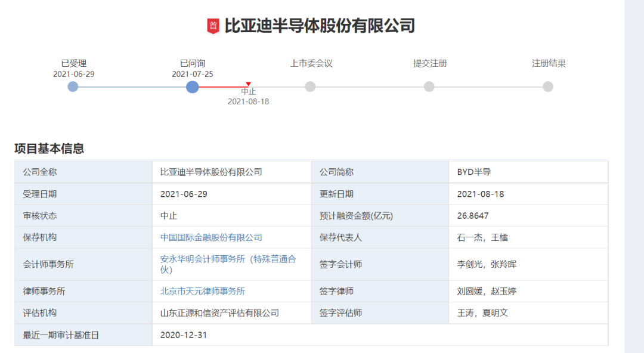Open 安永华明会计师事务所 accounting firm link

(x=228, y=264)
